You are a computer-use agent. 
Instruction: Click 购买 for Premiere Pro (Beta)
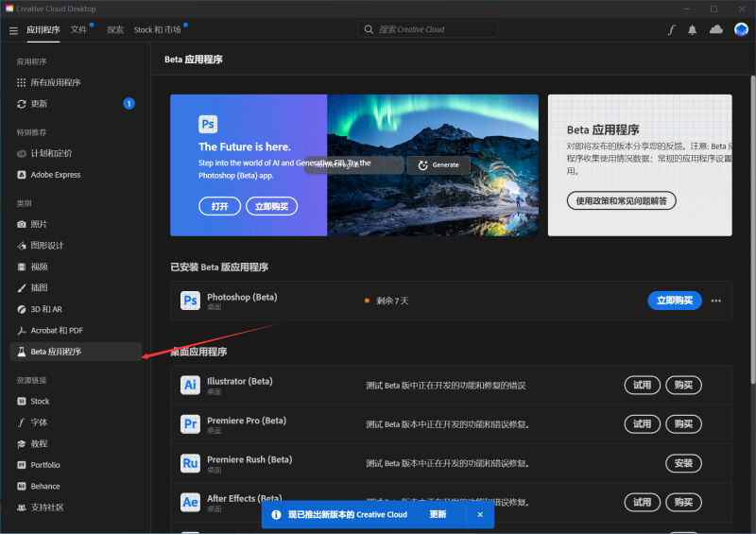683,424
